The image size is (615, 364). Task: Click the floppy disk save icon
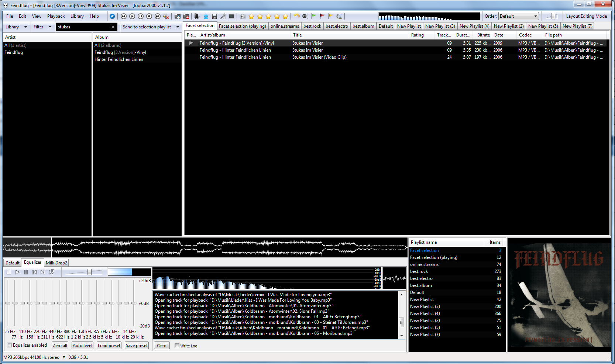pyautogui.click(x=214, y=16)
